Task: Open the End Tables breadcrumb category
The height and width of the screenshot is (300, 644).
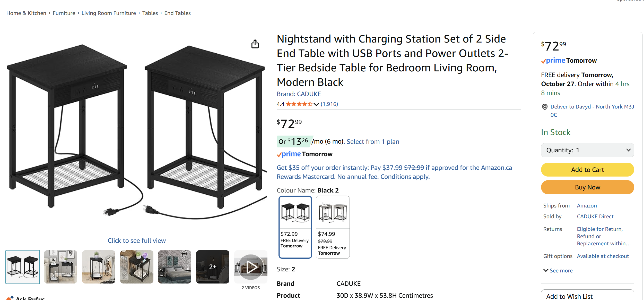Action: [x=177, y=13]
